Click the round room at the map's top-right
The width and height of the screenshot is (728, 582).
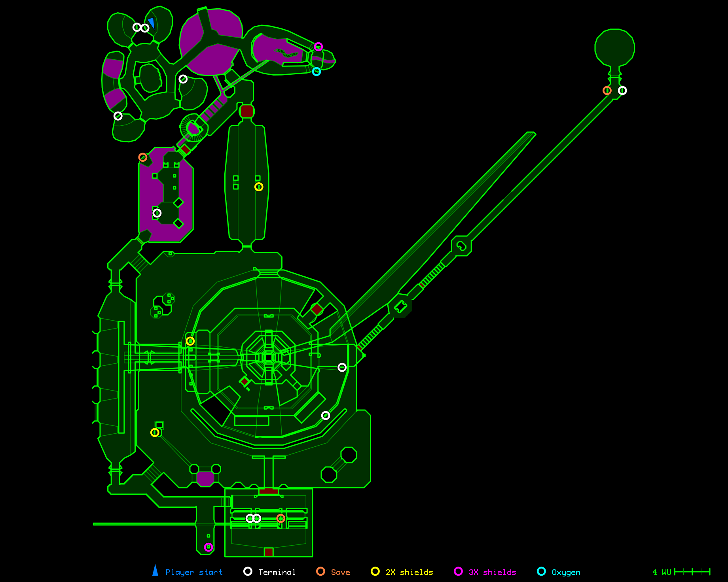tap(615, 47)
